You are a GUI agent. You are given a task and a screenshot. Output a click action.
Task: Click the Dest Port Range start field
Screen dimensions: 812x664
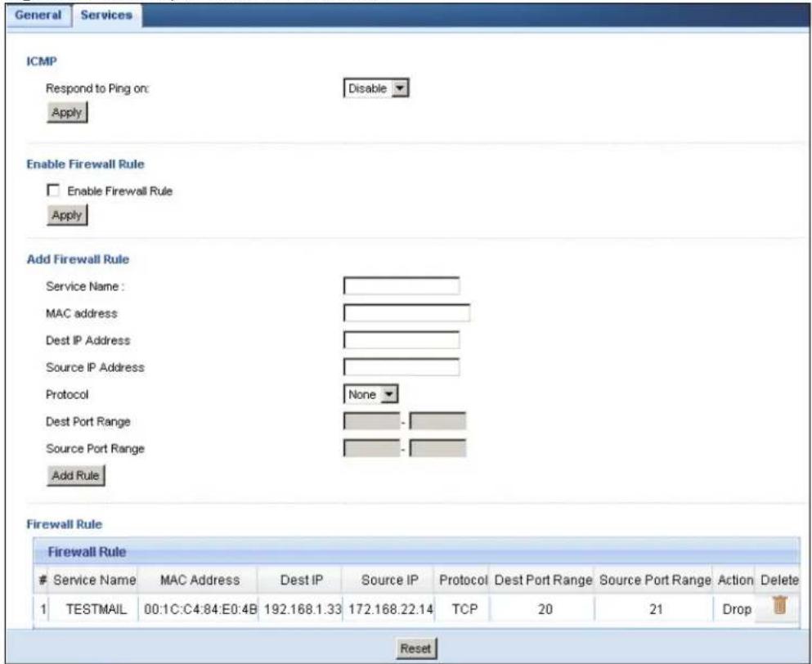pos(372,421)
